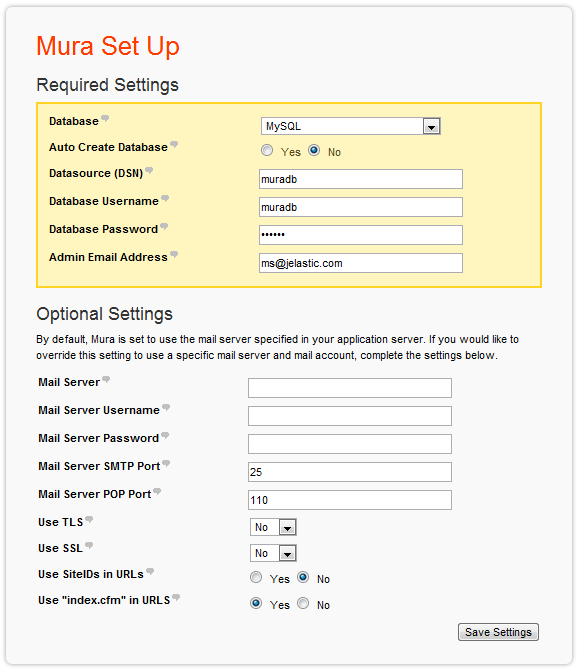Click help icon beside Use SiteIDs in URLs

click(x=150, y=571)
